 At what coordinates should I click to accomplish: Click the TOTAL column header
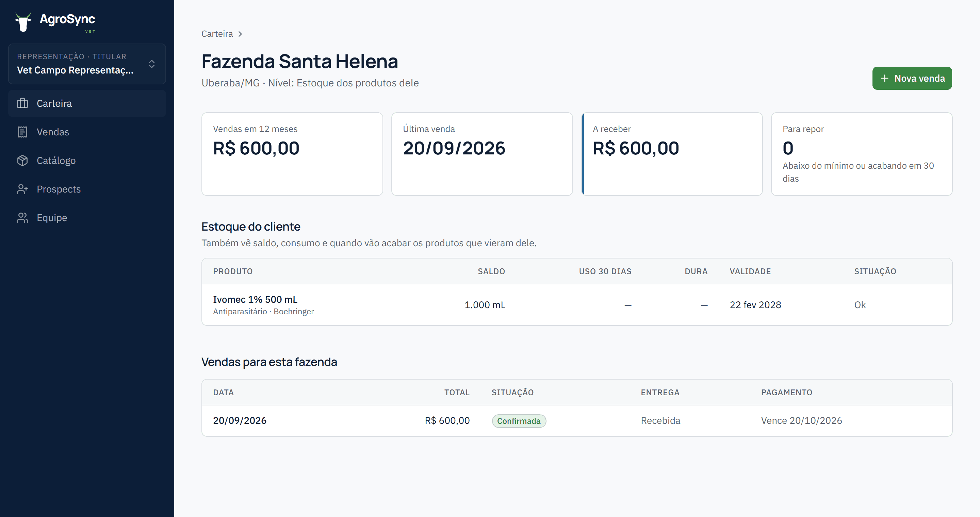pos(457,392)
